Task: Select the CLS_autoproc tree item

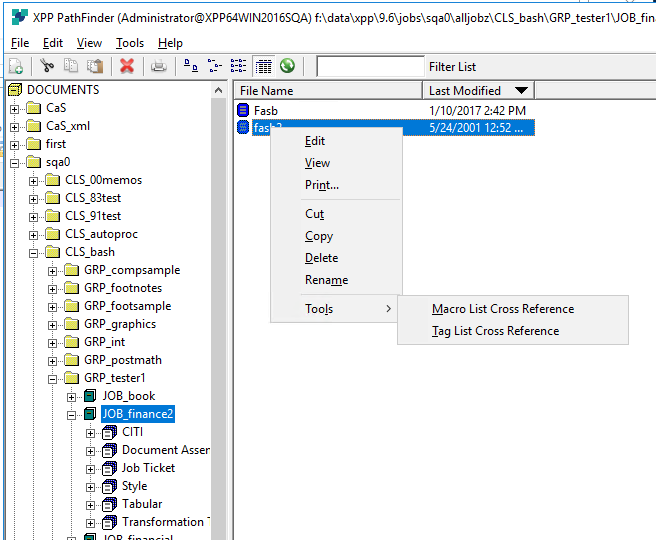Action: pos(101,234)
